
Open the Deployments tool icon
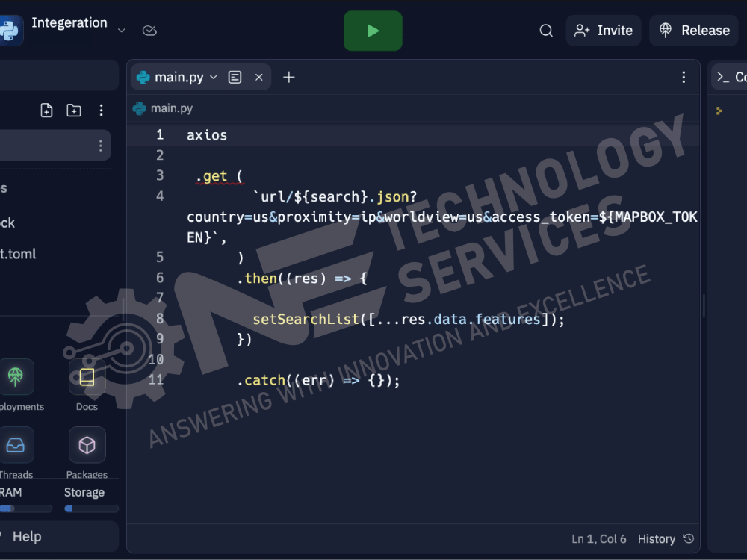click(x=15, y=376)
